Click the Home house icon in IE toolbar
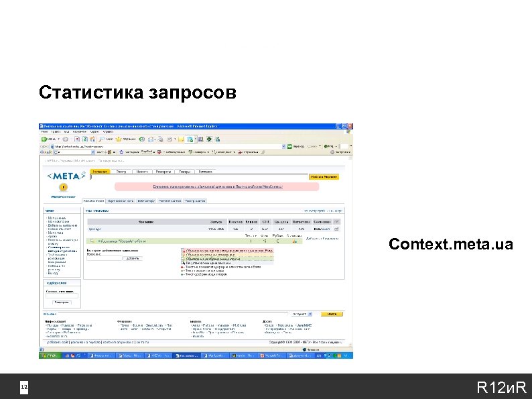 [x=92, y=139]
